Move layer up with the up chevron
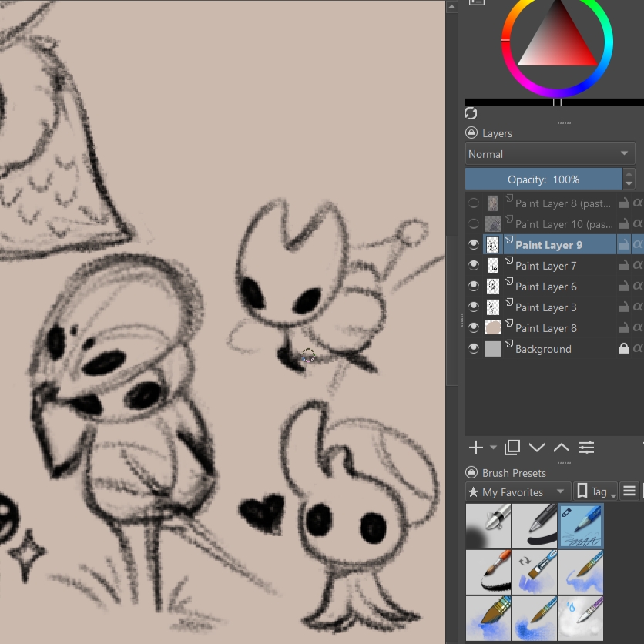Image resolution: width=644 pixels, height=644 pixels. (562, 448)
